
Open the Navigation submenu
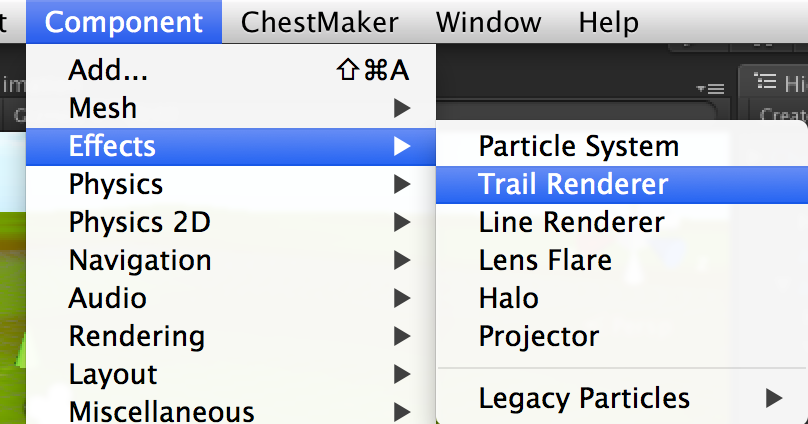click(x=231, y=261)
